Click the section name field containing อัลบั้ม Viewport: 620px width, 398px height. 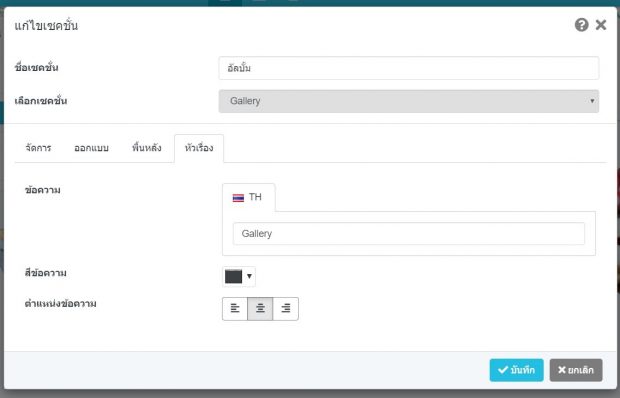[409, 68]
